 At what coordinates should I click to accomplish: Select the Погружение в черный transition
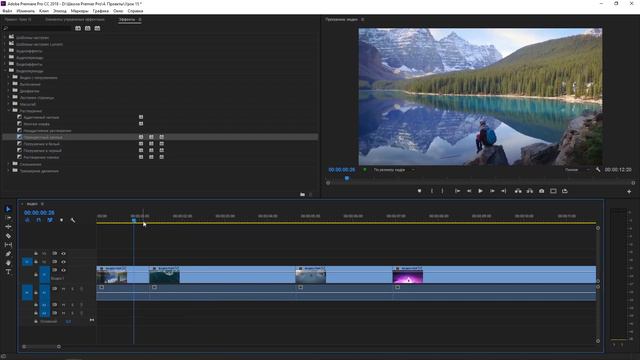(x=42, y=151)
